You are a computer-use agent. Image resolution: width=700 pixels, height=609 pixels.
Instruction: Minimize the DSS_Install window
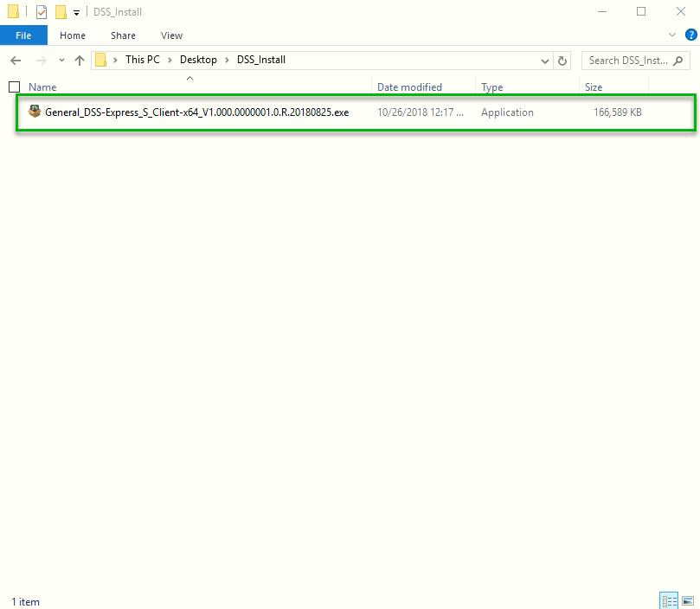coord(602,11)
